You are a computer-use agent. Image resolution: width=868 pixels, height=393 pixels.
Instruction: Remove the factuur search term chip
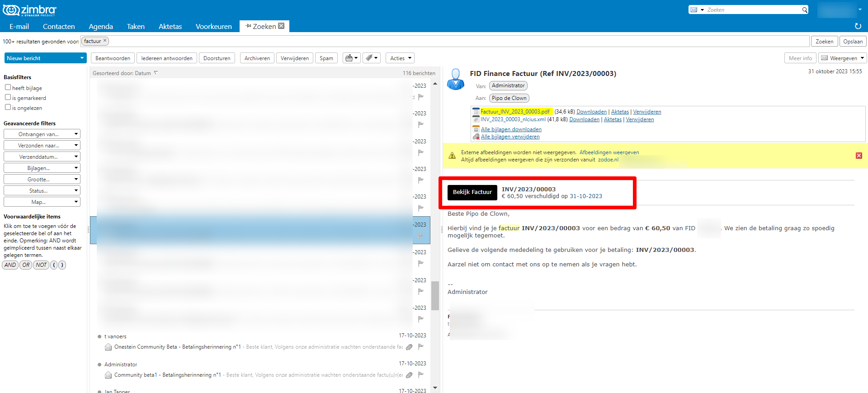(105, 41)
